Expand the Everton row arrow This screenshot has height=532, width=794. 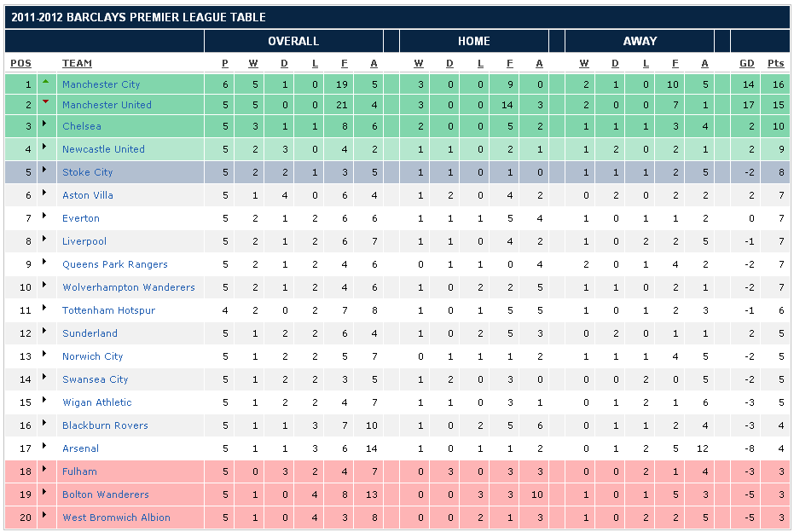[x=45, y=217]
